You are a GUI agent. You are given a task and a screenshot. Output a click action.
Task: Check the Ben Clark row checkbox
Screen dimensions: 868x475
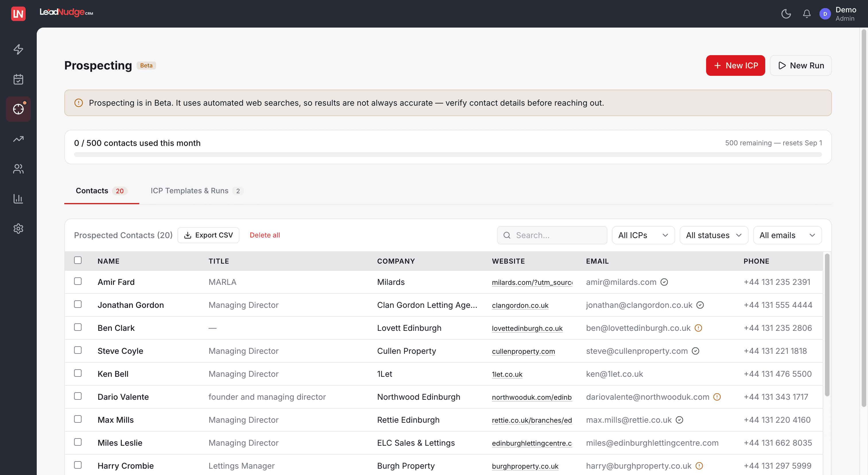[x=78, y=327]
